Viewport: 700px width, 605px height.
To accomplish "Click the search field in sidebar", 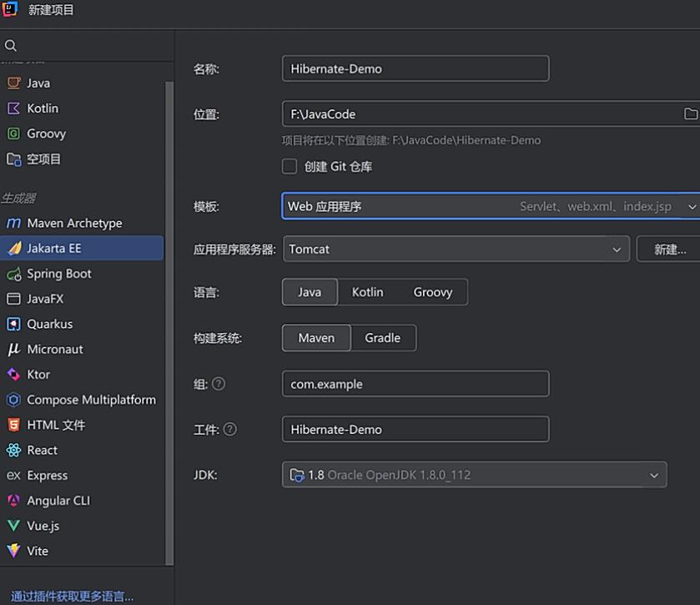I will click(x=87, y=46).
